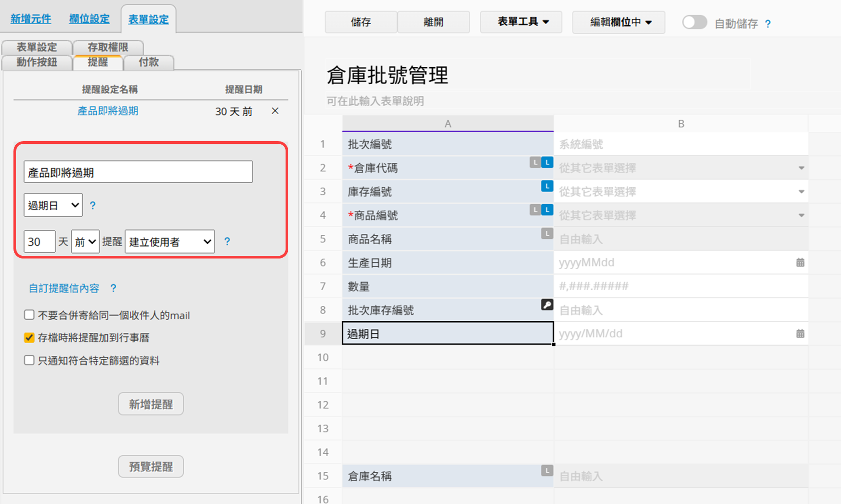
Task: Open the 存取權限 sub-tab
Action: (108, 47)
